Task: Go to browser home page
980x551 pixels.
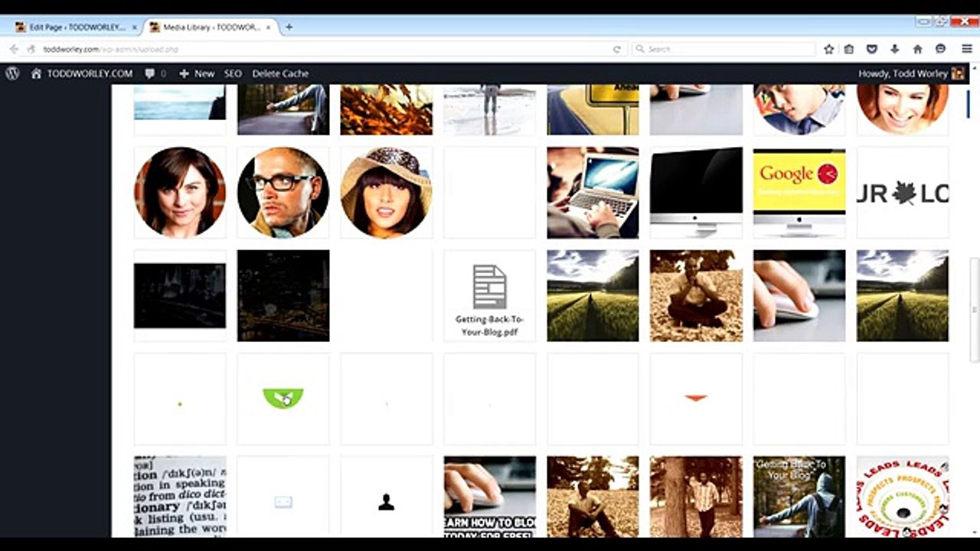Action: [x=917, y=49]
